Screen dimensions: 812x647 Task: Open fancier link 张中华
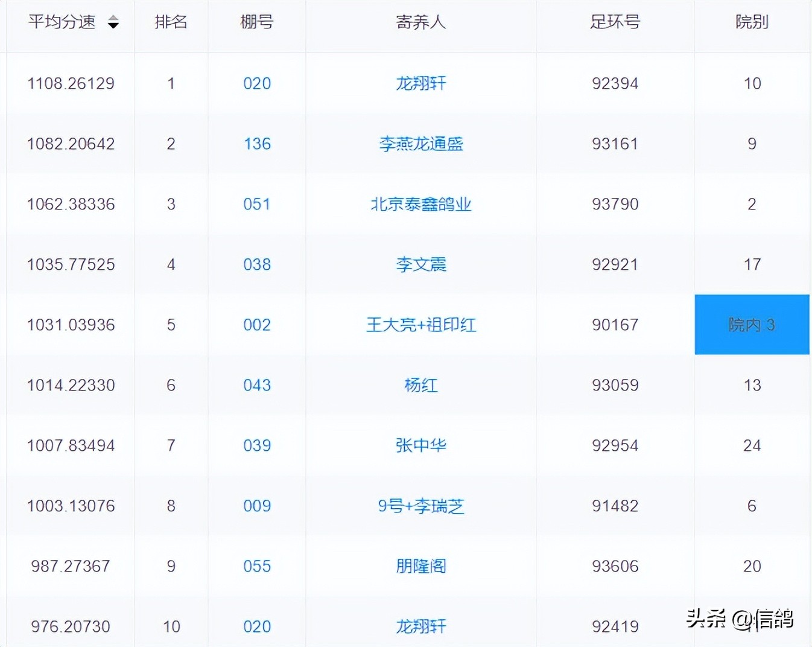(x=420, y=445)
